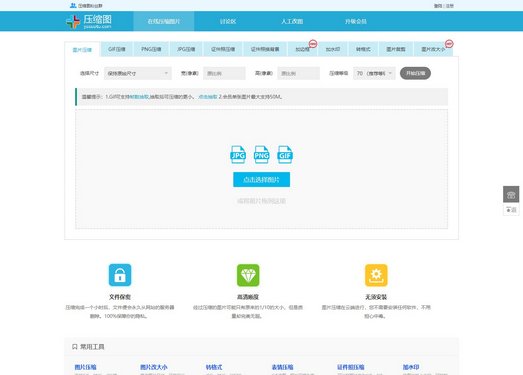The height and width of the screenshot is (375, 523).
Task: Open the 讨论区 navigation item
Action: point(228,21)
